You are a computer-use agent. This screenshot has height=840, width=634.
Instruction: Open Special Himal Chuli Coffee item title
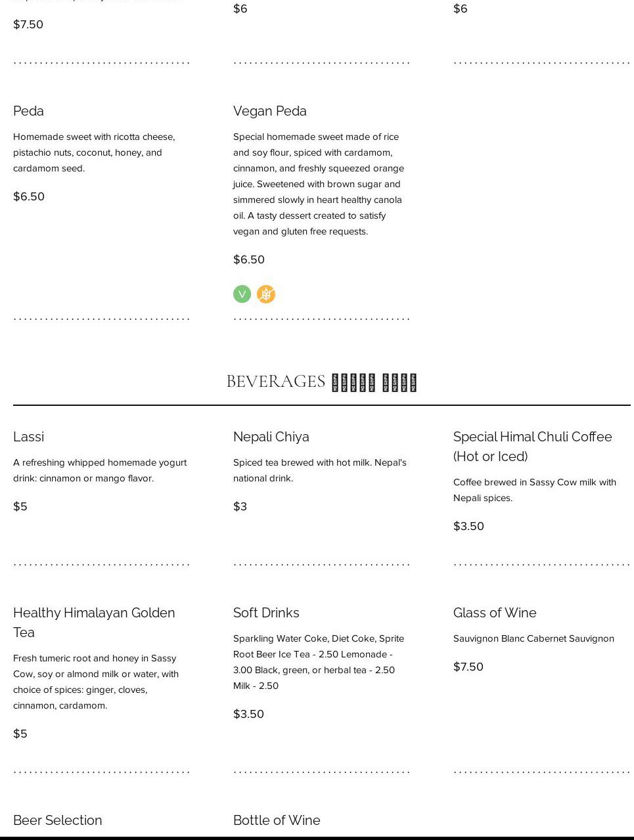point(532,446)
